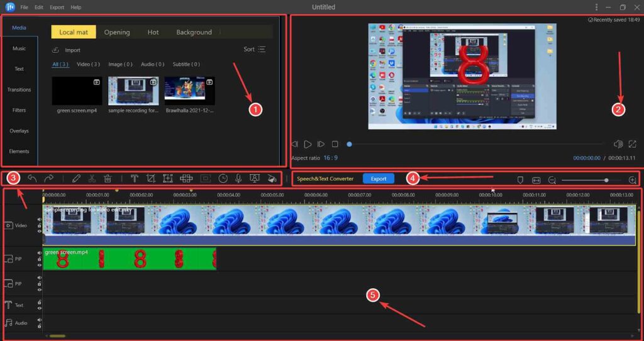Select the Brawlhalla media thumbnail
Screen dimensions: 644x341
[190, 90]
